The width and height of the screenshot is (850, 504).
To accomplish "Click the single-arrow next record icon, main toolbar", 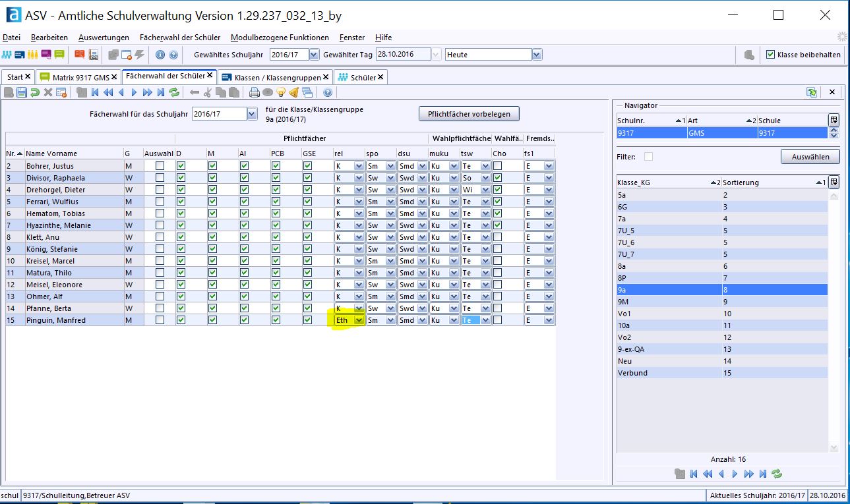I will pyautogui.click(x=135, y=93).
